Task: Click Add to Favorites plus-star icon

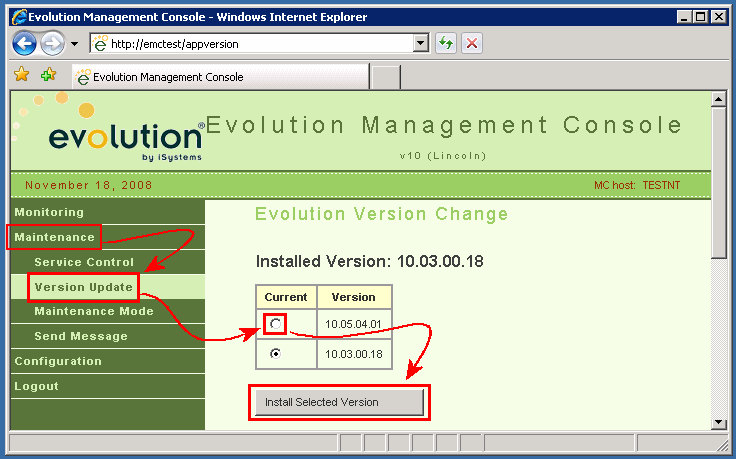Action: 47,76
